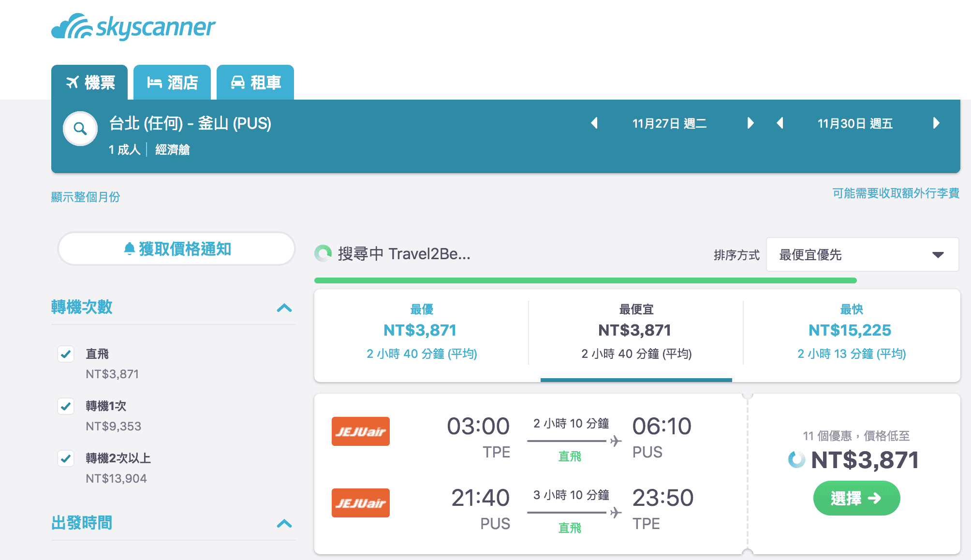This screenshot has width=971, height=560.
Task: Click the green search progress bar
Action: coord(585,280)
